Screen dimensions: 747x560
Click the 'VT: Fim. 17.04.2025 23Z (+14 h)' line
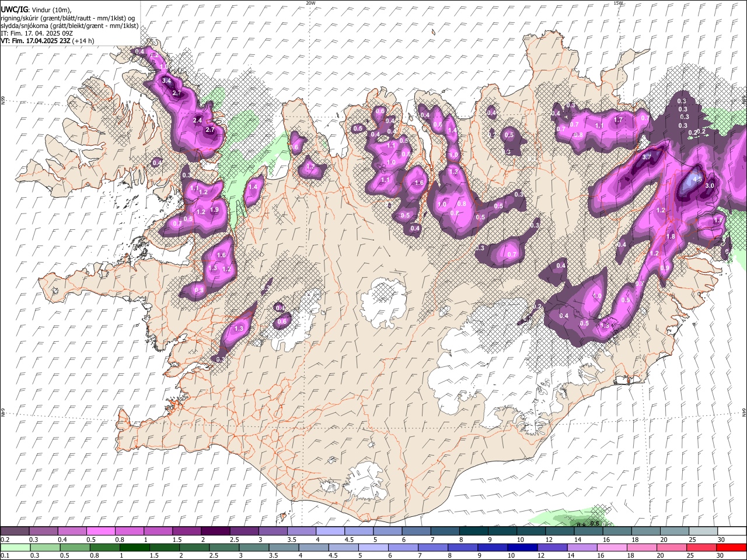click(x=47, y=41)
